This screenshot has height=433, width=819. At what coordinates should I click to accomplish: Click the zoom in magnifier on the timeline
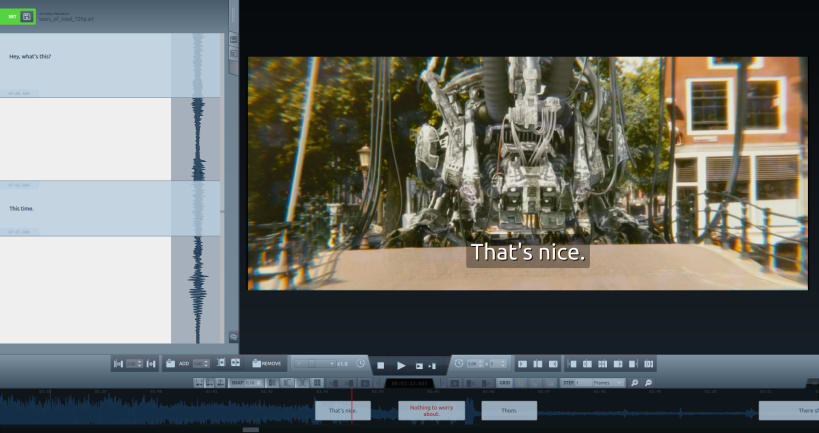635,383
